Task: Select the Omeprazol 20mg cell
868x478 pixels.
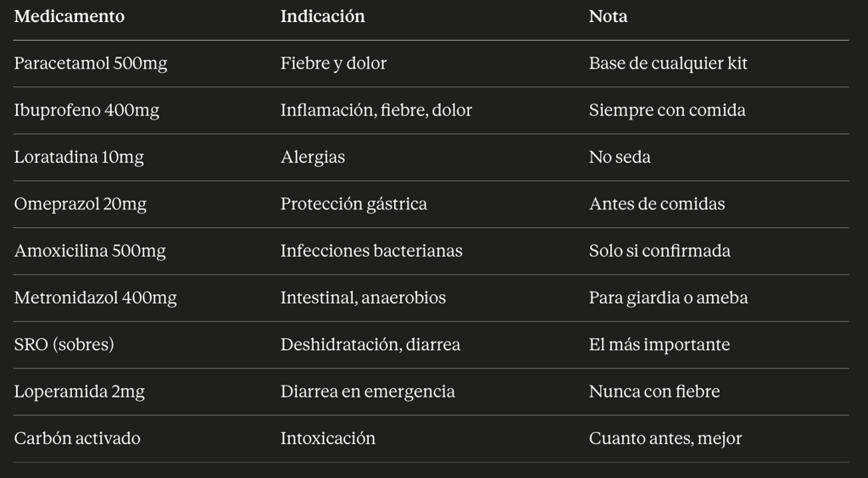Action: click(81, 204)
